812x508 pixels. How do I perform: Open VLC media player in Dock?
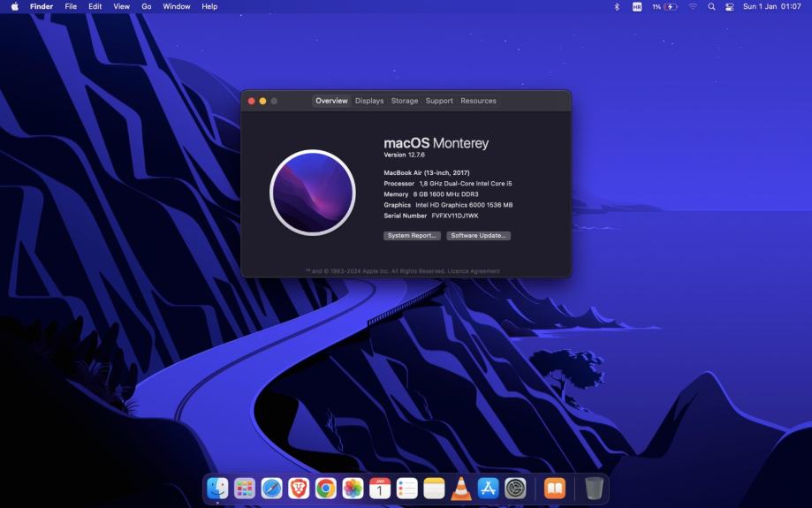click(x=461, y=488)
